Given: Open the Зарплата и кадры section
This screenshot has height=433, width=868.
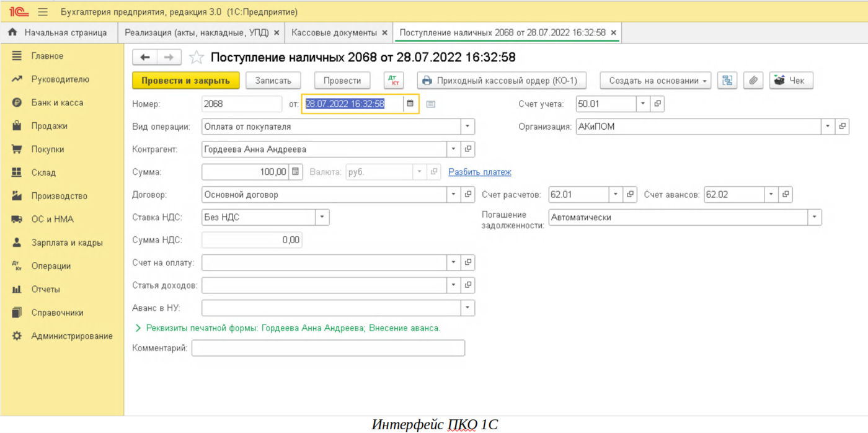Looking at the screenshot, I should [x=67, y=243].
